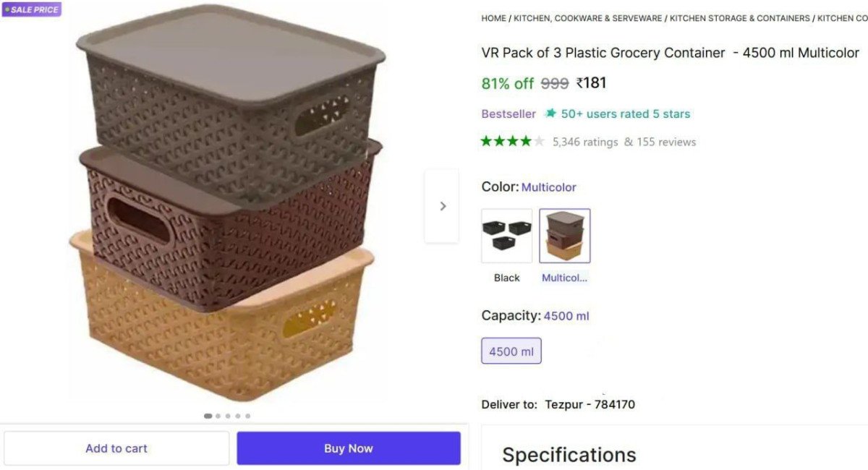Select the Black color variant

[506, 235]
